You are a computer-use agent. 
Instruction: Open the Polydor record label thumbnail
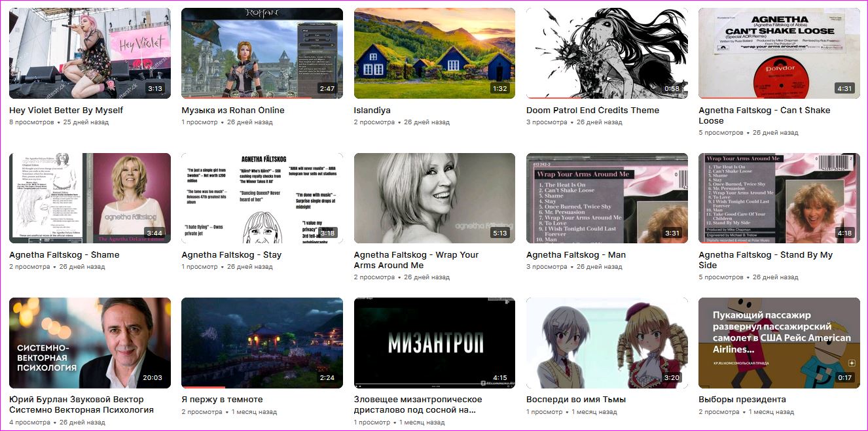tap(779, 53)
